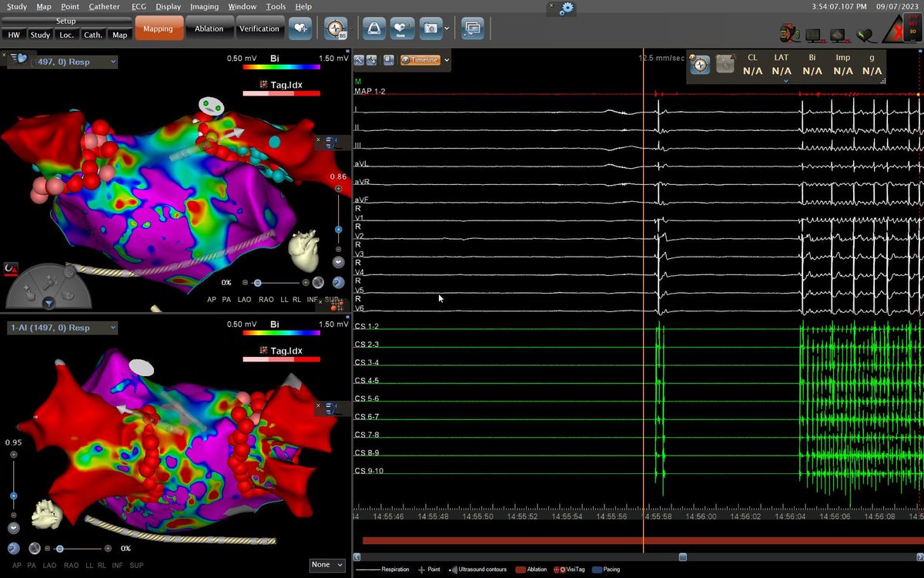
Task: Click the Map setup button
Action: (119, 35)
